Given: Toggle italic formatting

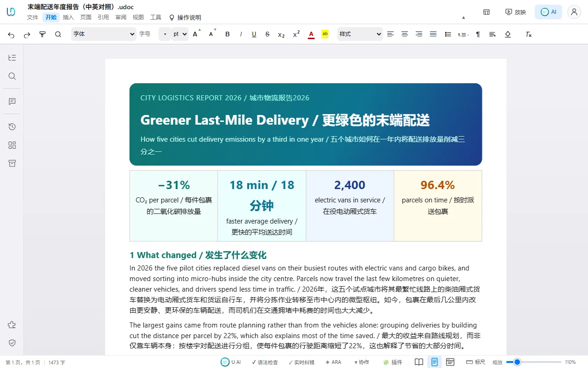Looking at the screenshot, I should pyautogui.click(x=241, y=34).
